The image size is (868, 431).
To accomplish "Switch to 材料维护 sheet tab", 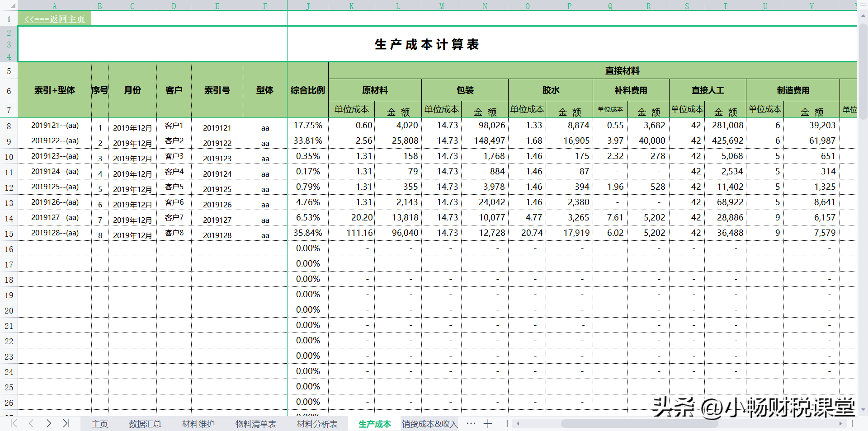I will coord(198,424).
